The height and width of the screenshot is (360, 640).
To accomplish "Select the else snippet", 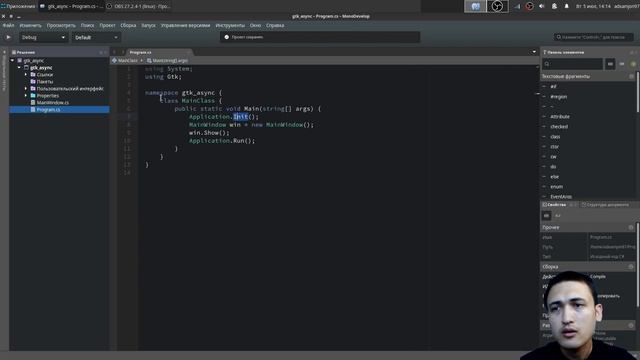I will click(554, 177).
